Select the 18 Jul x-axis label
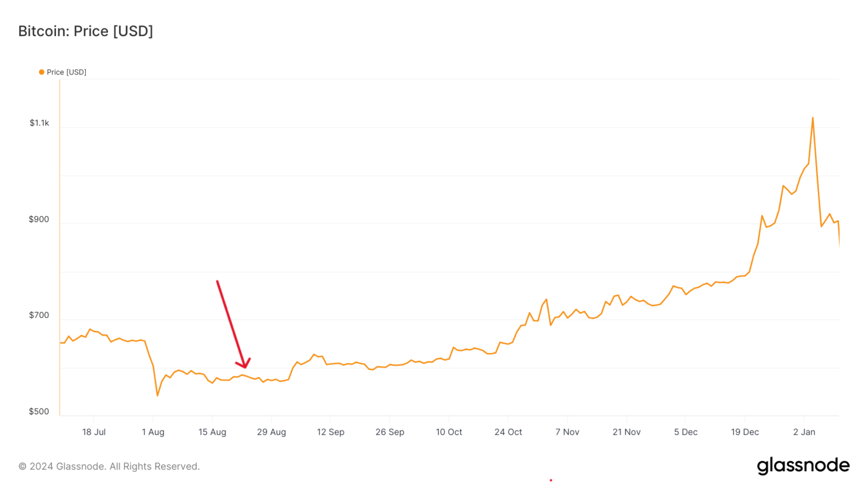The width and height of the screenshot is (868, 488). click(94, 432)
